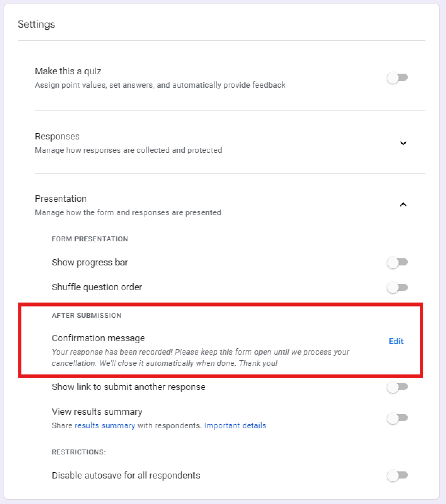Click the Show progress bar label
This screenshot has height=504, width=446.
(90, 262)
